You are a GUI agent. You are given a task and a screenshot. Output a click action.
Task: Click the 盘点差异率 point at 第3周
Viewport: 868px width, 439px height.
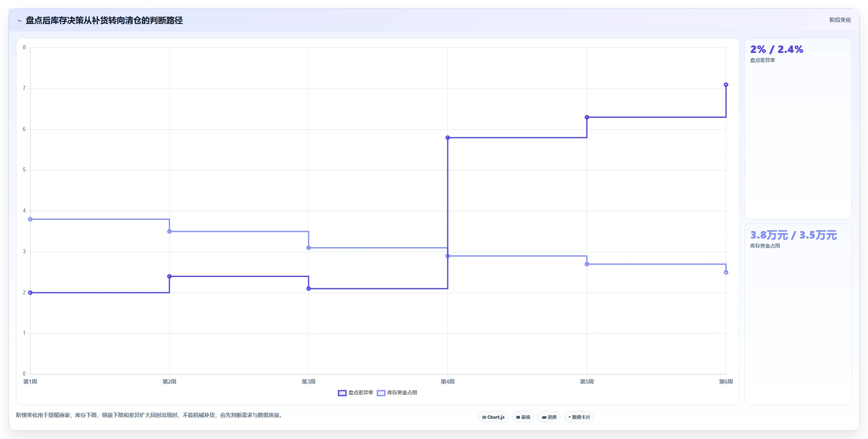(x=309, y=289)
